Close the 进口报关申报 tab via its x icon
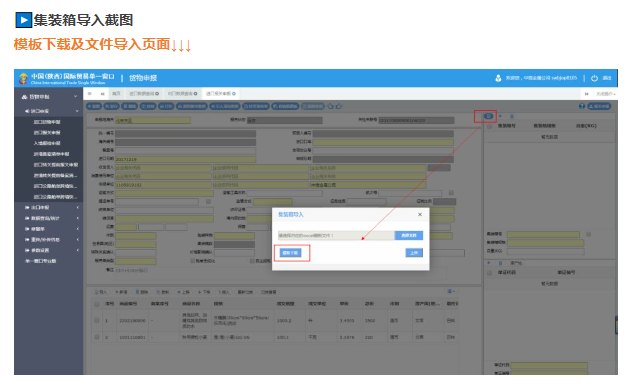 click(x=234, y=94)
